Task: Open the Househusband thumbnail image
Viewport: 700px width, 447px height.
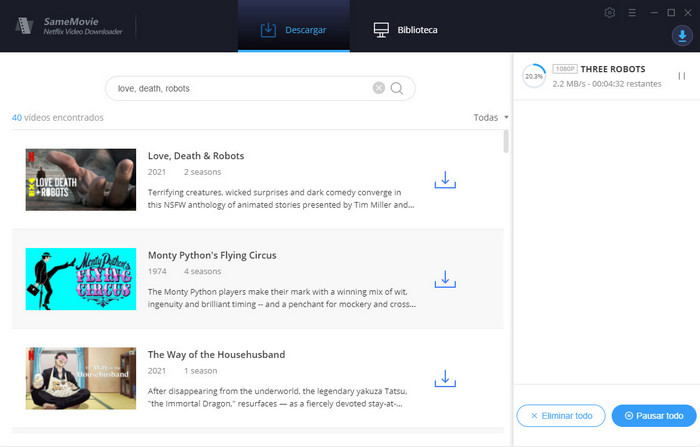Action: click(81, 378)
